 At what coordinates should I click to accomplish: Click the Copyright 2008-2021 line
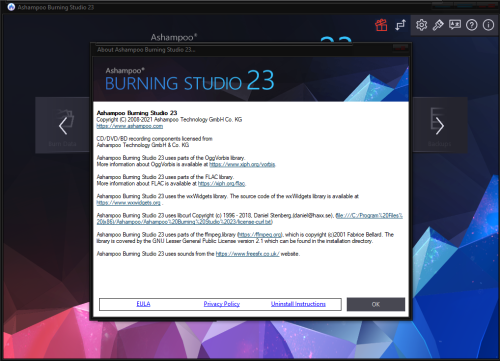pos(169,120)
